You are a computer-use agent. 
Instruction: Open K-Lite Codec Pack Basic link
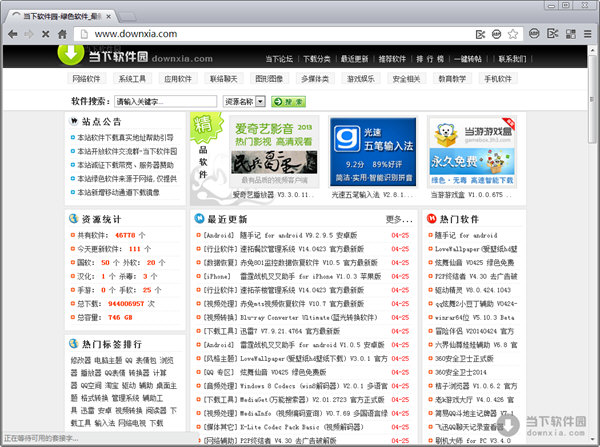click(302, 427)
